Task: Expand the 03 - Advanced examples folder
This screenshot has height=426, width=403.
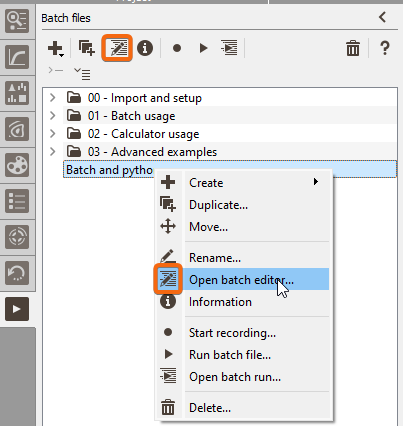Action: point(52,152)
